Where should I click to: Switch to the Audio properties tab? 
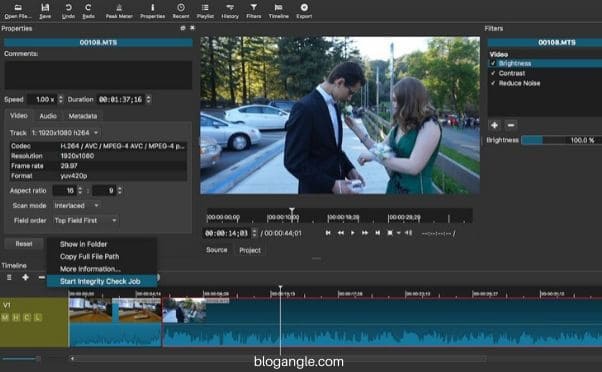tap(48, 116)
